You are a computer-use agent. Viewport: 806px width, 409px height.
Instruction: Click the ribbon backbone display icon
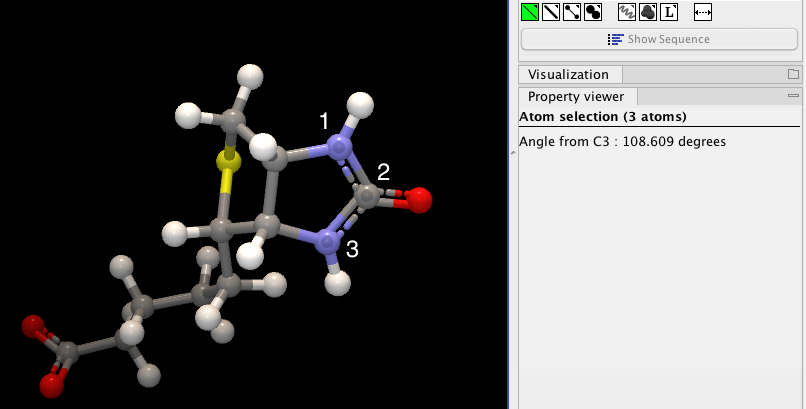click(x=628, y=12)
